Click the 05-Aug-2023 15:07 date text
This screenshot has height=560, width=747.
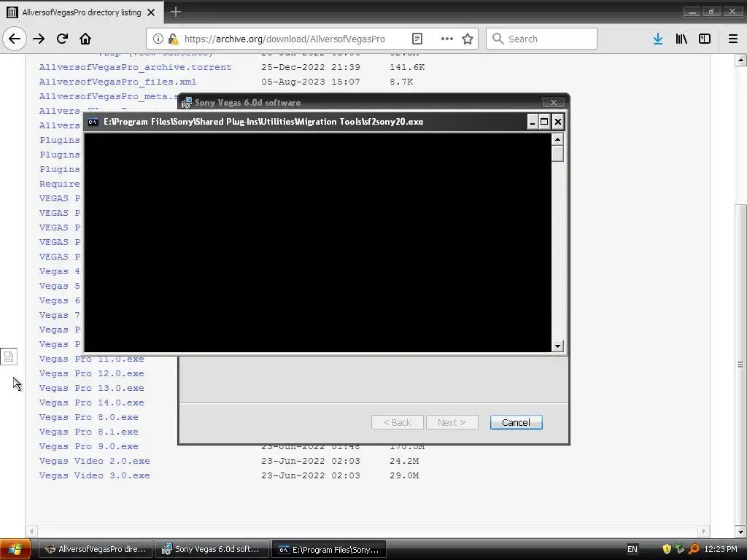coord(311,82)
